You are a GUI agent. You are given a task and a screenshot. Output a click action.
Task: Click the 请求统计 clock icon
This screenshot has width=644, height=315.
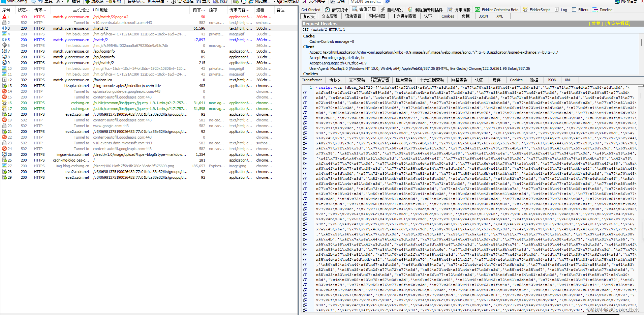[x=327, y=10]
